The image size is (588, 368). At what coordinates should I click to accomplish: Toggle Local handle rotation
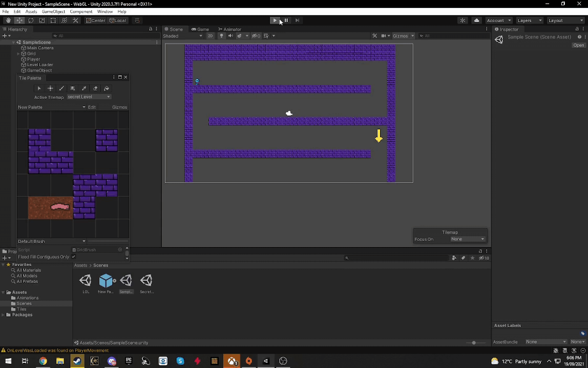118,21
